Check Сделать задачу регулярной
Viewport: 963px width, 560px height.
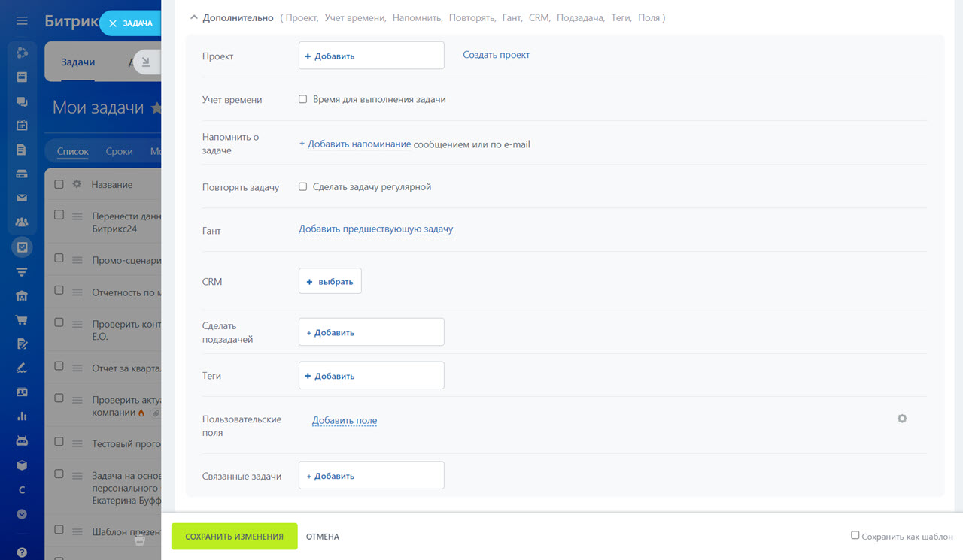303,186
